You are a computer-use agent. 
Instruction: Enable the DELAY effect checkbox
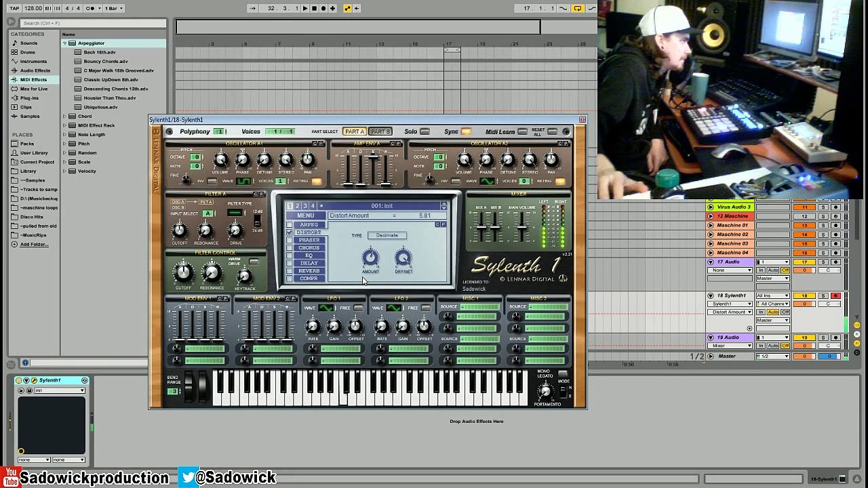pos(290,263)
